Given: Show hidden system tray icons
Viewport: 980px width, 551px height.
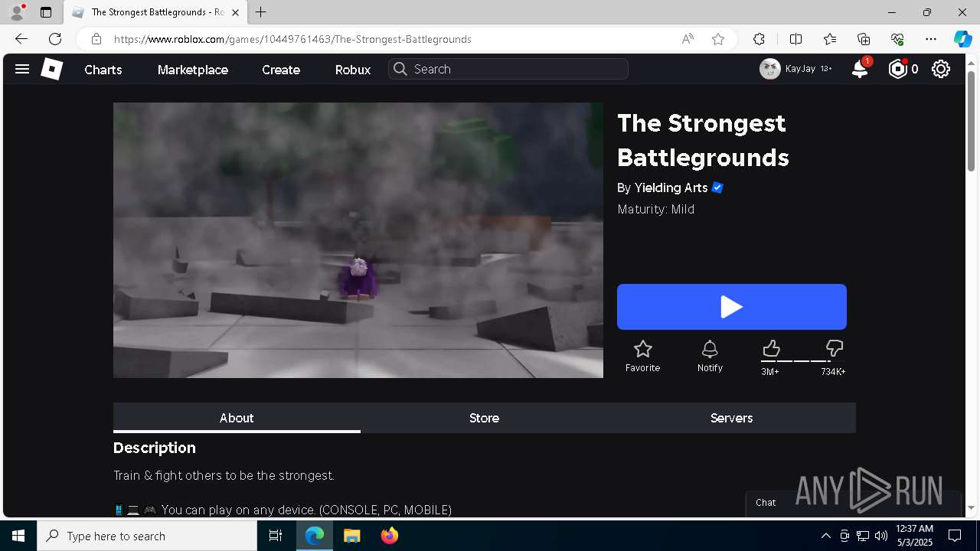Looking at the screenshot, I should 825,536.
